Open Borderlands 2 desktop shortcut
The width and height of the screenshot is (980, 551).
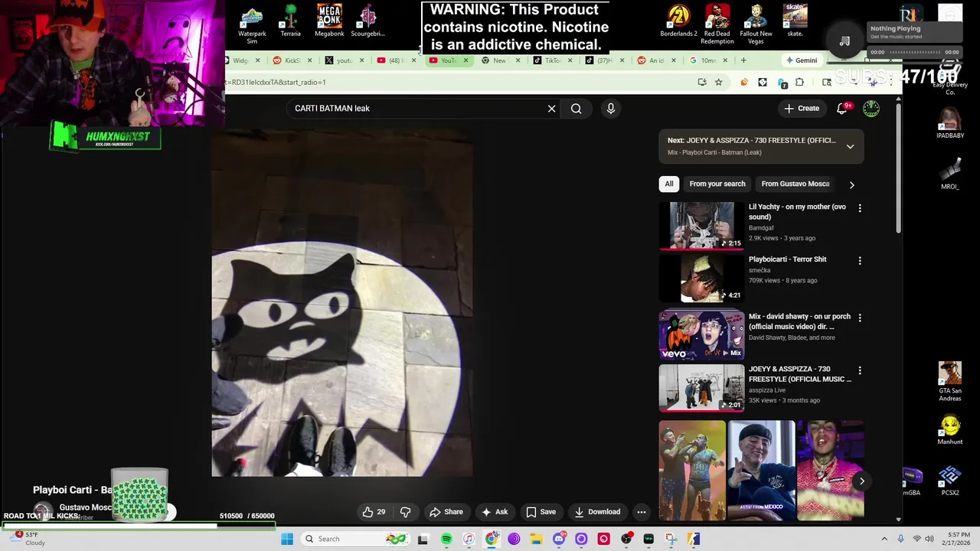[x=678, y=21]
